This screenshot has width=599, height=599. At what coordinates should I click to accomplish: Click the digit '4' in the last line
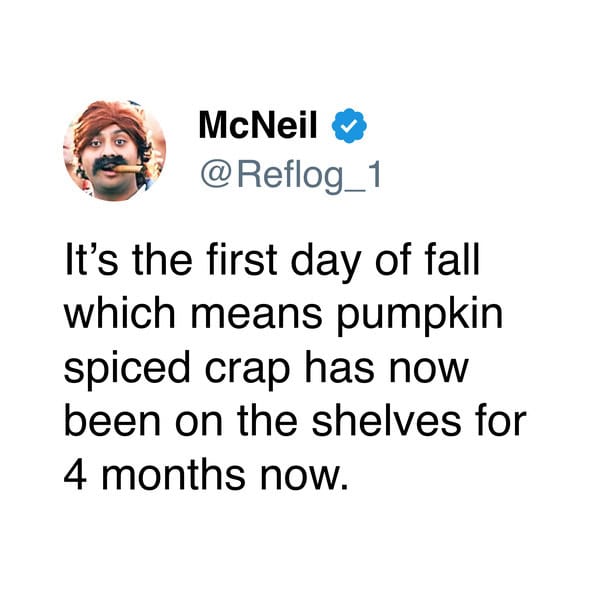pos(75,474)
